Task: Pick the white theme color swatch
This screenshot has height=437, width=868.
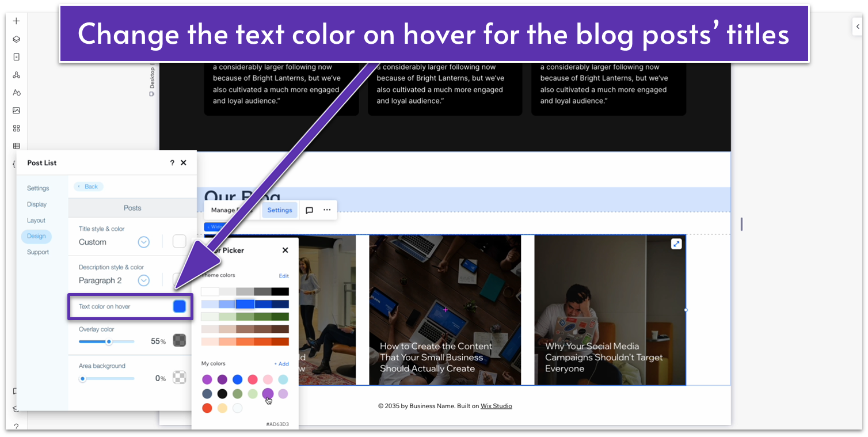Action: (x=210, y=291)
